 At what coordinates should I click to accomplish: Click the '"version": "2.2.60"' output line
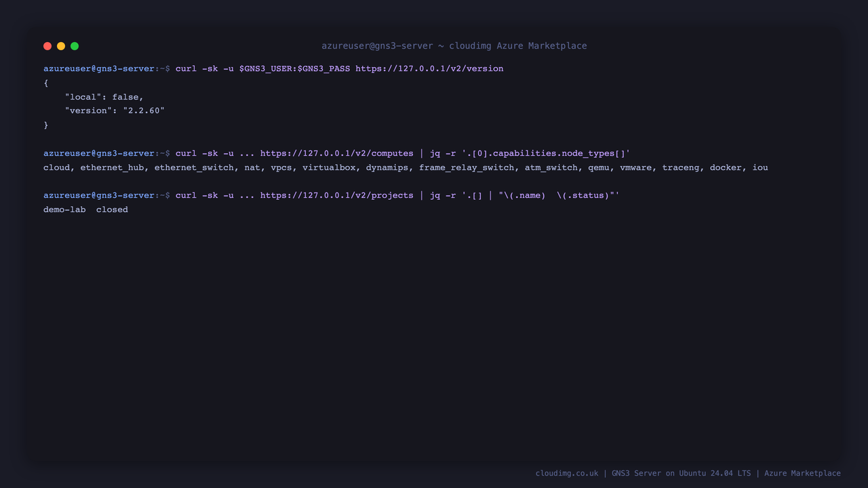coord(115,110)
